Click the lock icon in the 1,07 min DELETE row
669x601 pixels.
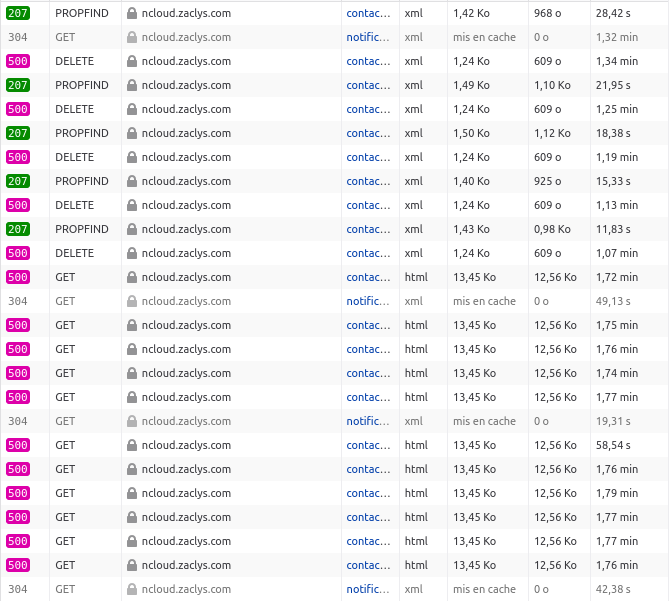click(x=132, y=253)
